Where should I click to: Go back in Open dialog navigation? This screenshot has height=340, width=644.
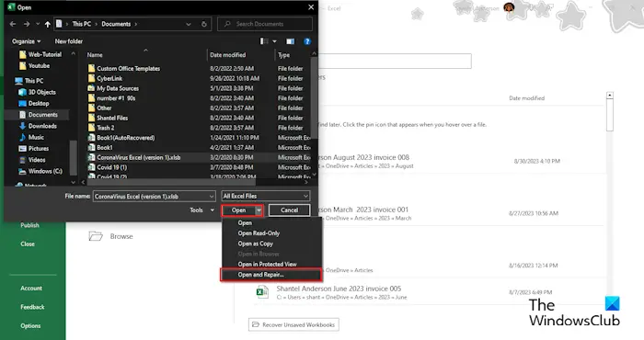13,24
